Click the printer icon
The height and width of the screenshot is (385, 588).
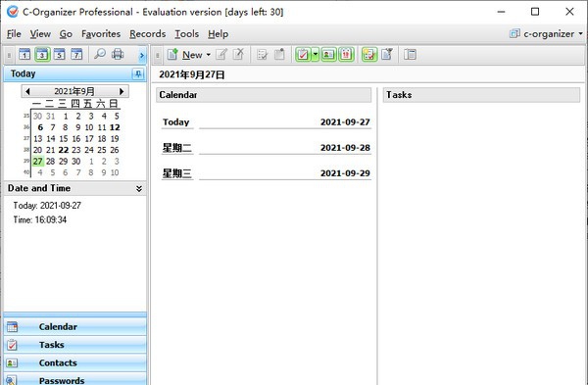coord(118,54)
